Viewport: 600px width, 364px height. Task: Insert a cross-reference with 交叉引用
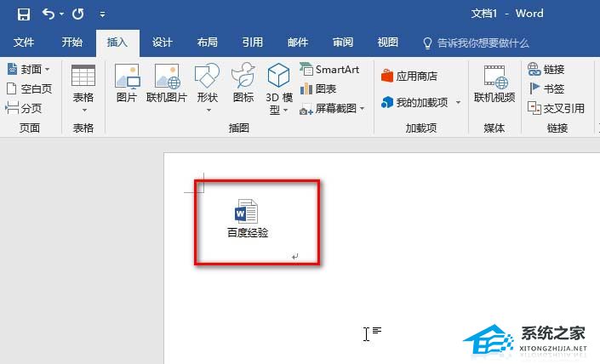556,108
